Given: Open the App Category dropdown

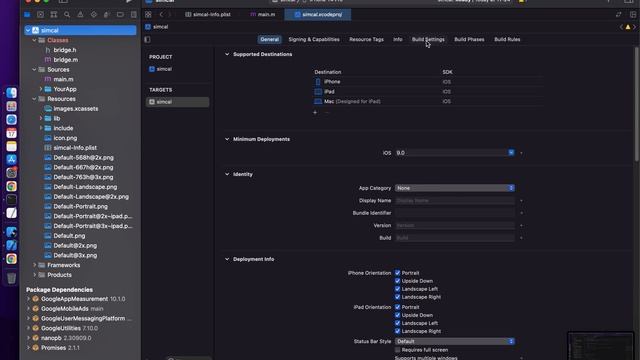Looking at the screenshot, I should [455, 188].
